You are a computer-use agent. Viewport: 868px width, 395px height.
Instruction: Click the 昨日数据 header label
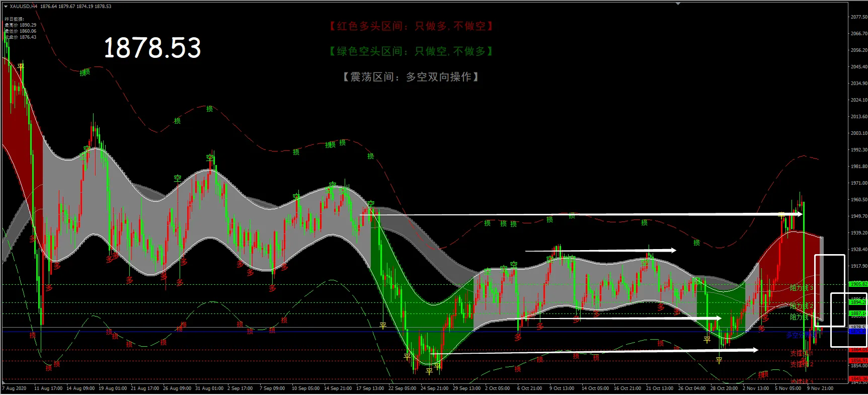[x=15, y=19]
